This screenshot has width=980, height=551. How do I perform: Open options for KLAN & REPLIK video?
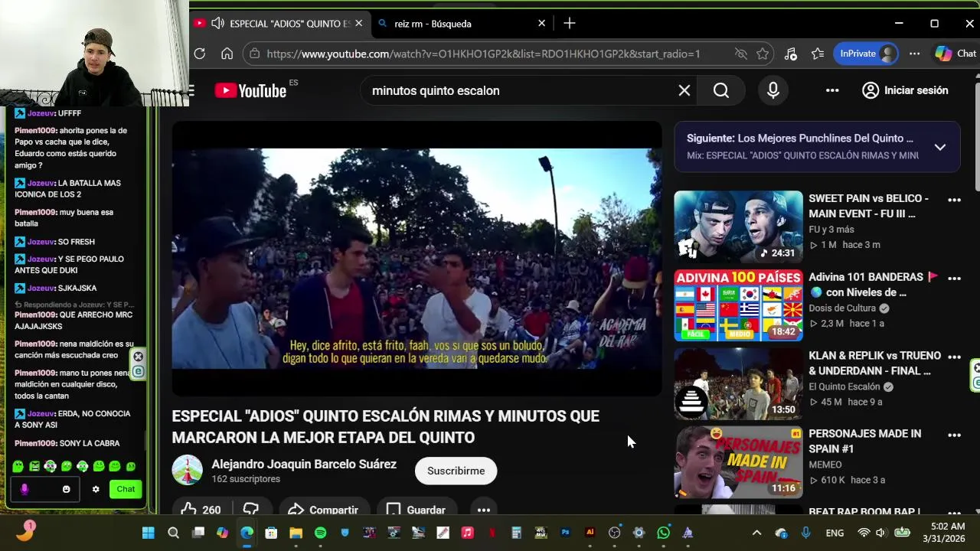pos(954,357)
